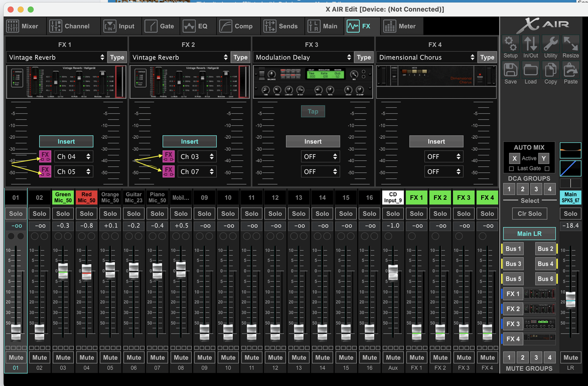The height and width of the screenshot is (386, 588).
Task: Open the second OFF dropdown in FX 4
Action: [444, 171]
